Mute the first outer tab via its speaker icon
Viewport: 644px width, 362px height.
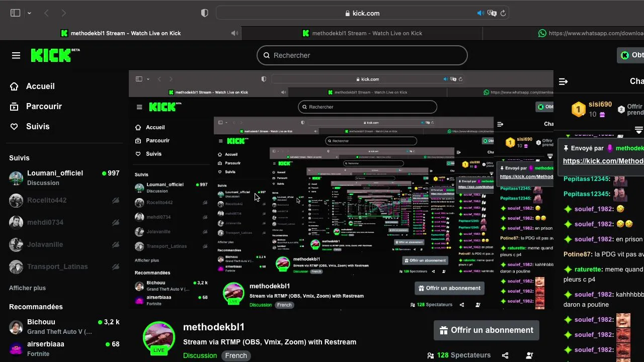(234, 33)
